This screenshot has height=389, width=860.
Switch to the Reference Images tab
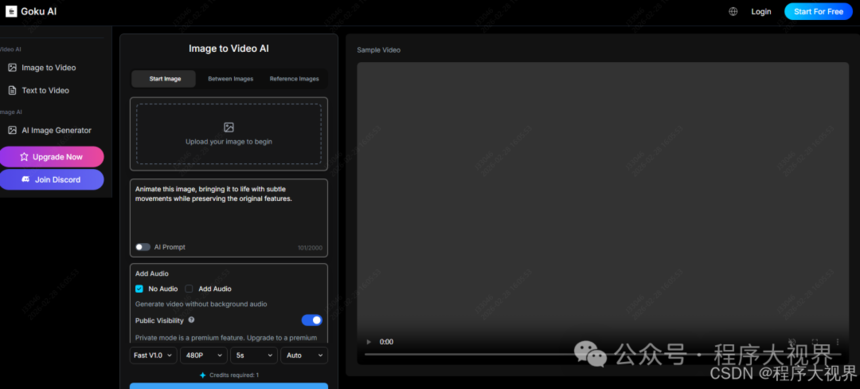[x=294, y=79]
